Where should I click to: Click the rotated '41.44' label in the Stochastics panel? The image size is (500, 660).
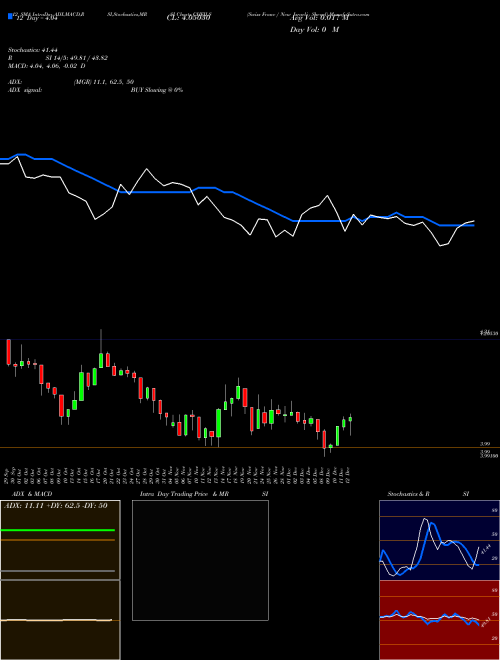(x=486, y=549)
